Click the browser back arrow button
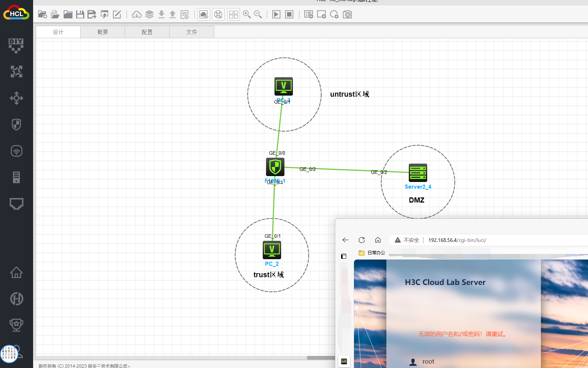Screen dimensions: 588x368 (x=345, y=240)
